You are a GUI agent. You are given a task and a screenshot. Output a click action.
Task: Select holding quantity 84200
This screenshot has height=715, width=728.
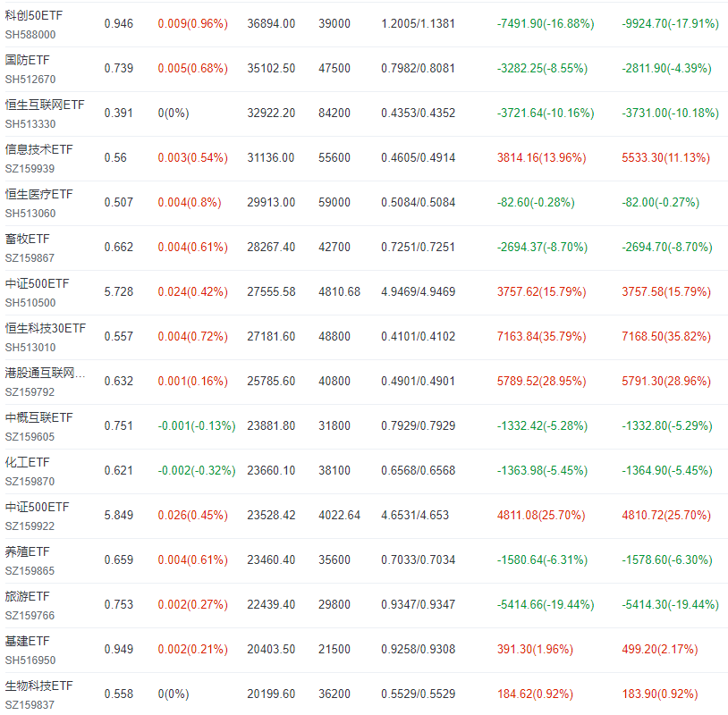334,113
